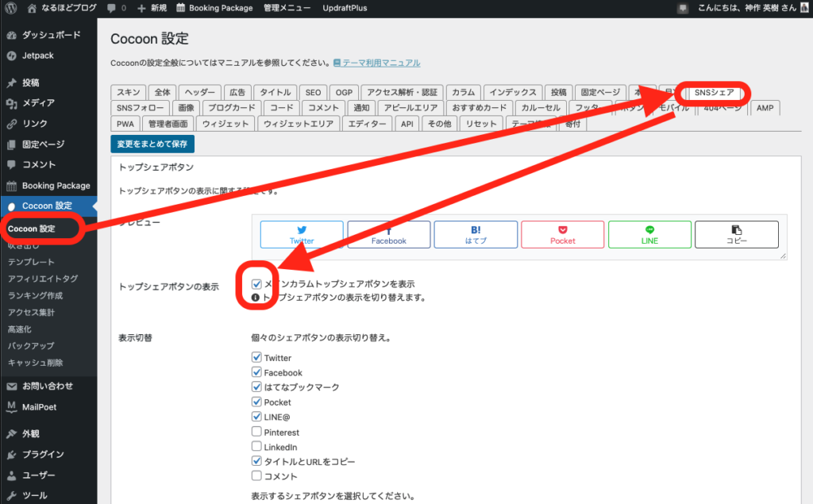The height and width of the screenshot is (504, 813).
Task: Open バックアップ submenu item
Action: 31,346
